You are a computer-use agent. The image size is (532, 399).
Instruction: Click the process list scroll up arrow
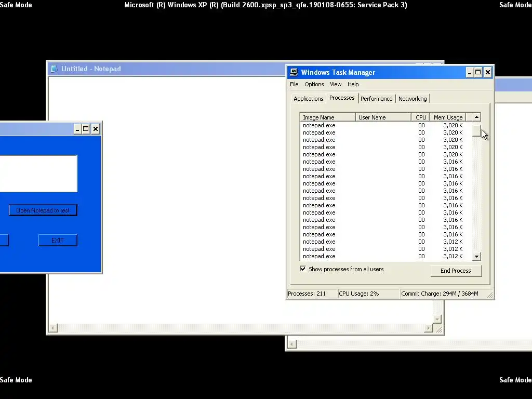[476, 117]
